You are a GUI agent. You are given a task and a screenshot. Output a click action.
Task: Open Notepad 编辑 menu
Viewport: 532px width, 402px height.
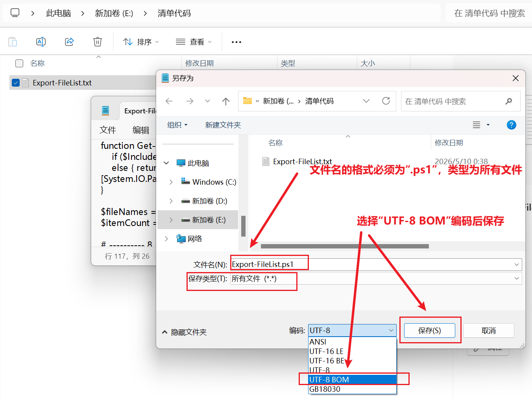141,130
